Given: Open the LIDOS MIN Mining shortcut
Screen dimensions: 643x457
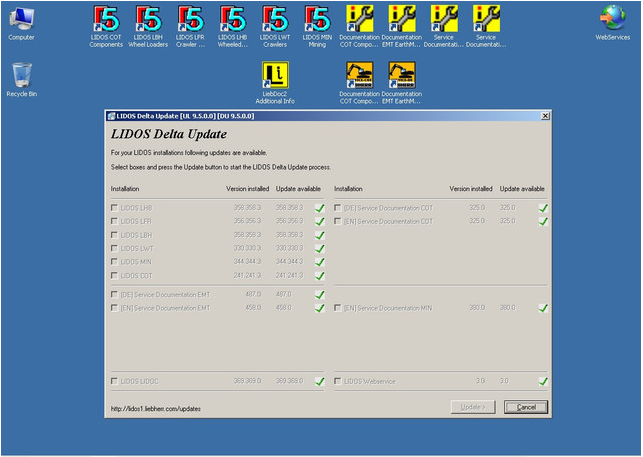Looking at the screenshot, I should pos(317,18).
